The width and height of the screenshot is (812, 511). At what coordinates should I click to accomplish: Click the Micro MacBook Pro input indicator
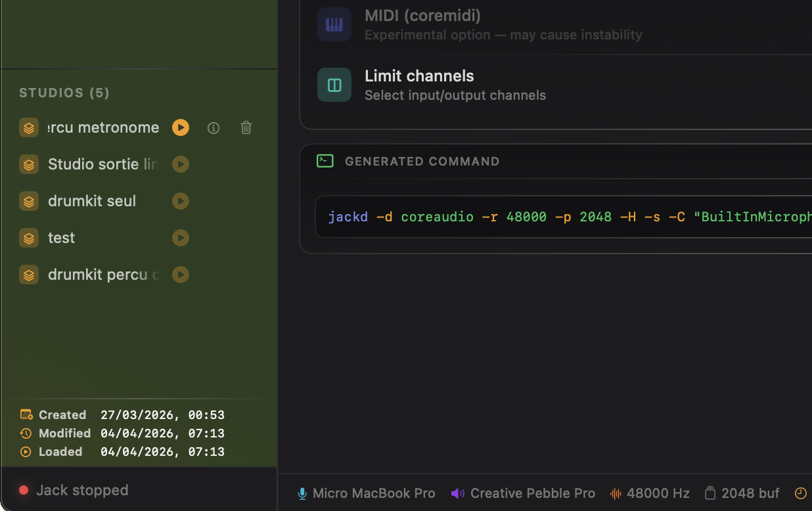[367, 493]
